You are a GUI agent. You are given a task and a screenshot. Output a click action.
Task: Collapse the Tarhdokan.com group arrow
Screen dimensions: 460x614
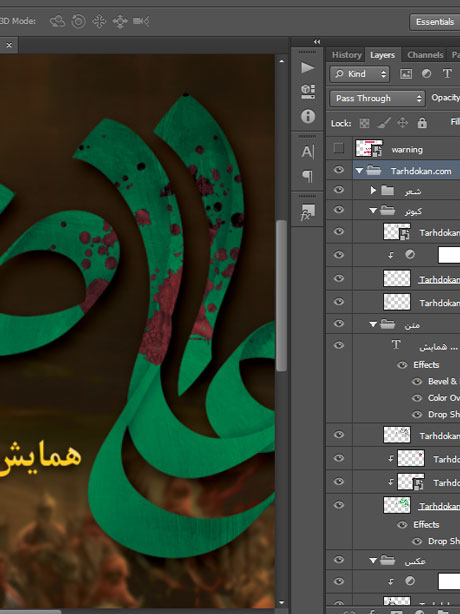[x=359, y=171]
